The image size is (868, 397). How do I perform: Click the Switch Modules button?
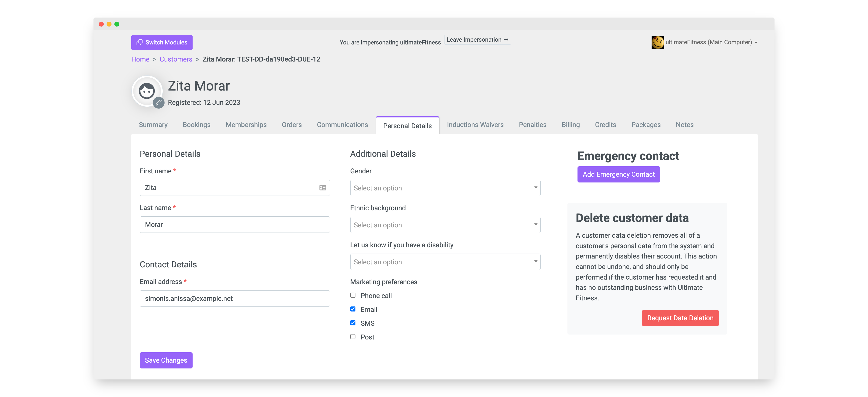(162, 43)
